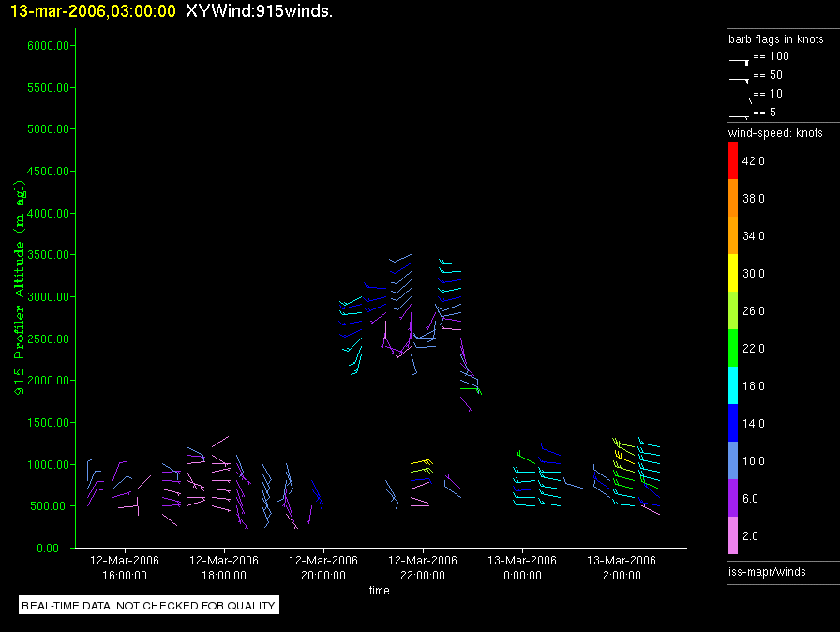Click the 3000.00 altitude tick label
Image resolution: width=840 pixels, height=632 pixels.
48,296
